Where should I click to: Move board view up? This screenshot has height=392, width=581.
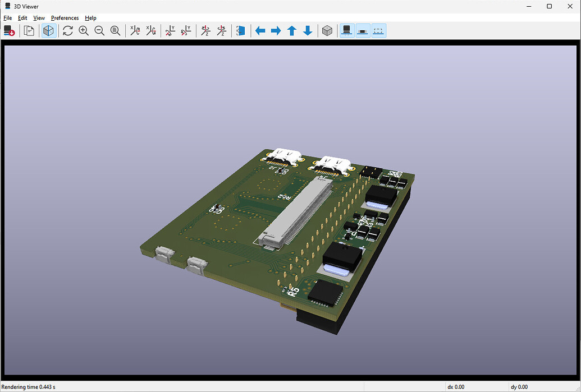coord(292,31)
